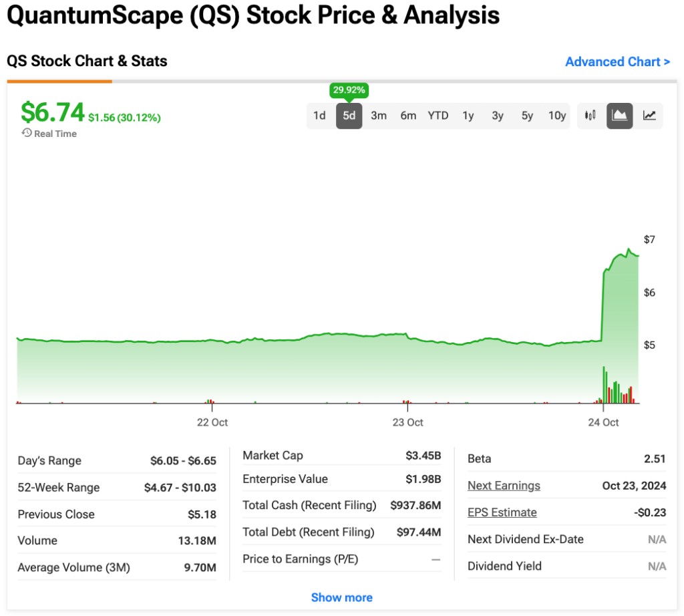Select the 3y range
This screenshot has width=684, height=616.
point(497,116)
